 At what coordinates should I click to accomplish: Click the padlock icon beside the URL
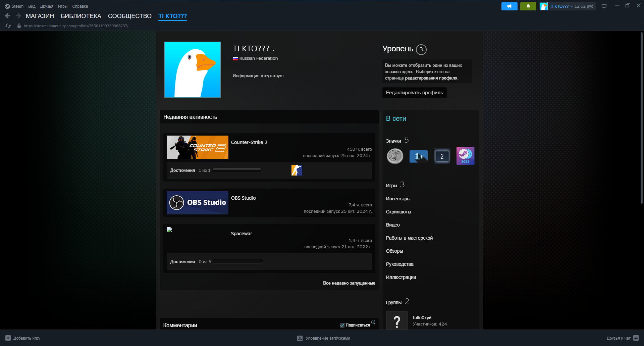(19, 26)
